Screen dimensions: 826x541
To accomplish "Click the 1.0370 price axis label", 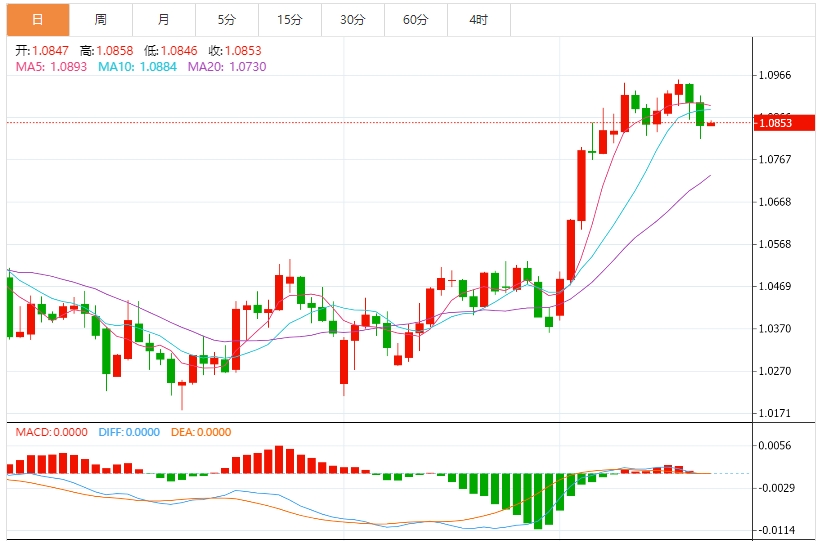I will pos(775,329).
